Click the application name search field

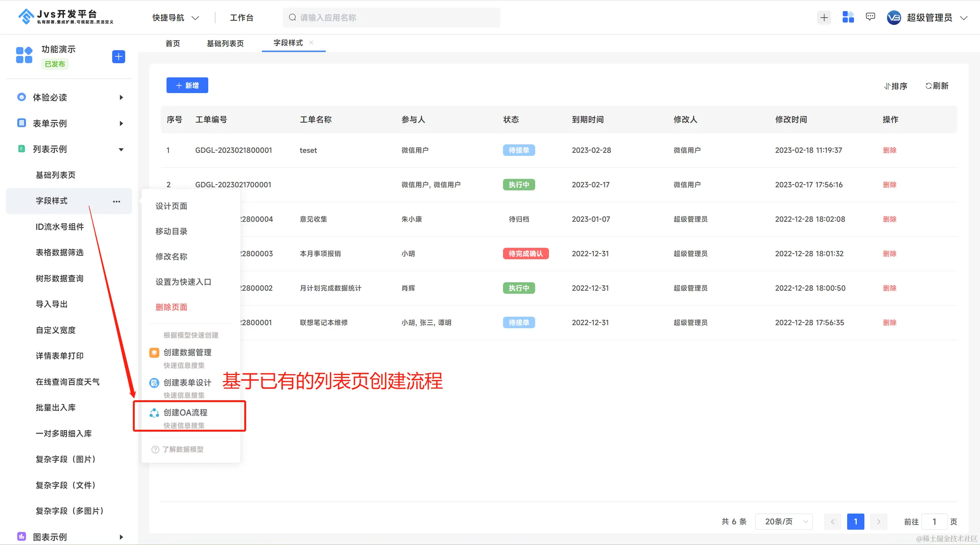(x=391, y=18)
